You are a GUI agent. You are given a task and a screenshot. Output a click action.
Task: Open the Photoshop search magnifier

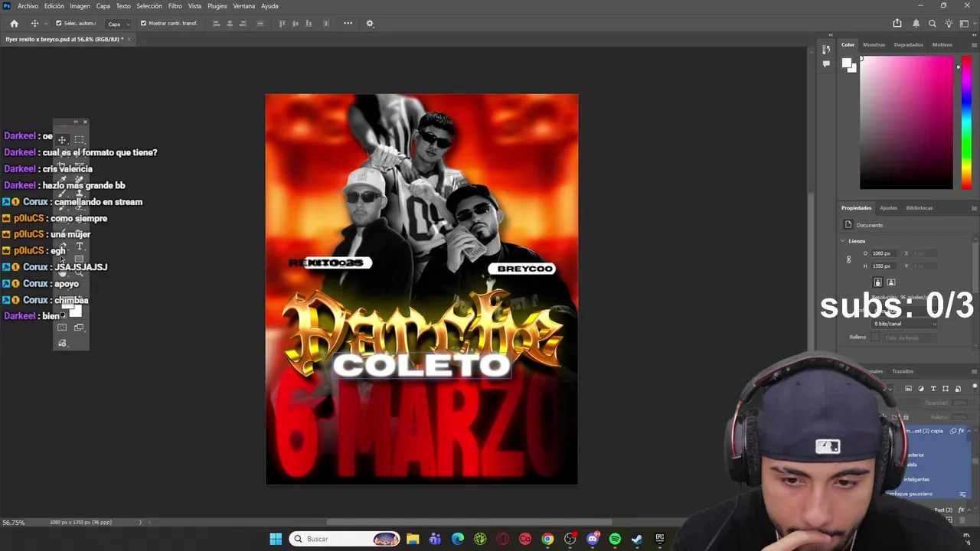pos(933,23)
